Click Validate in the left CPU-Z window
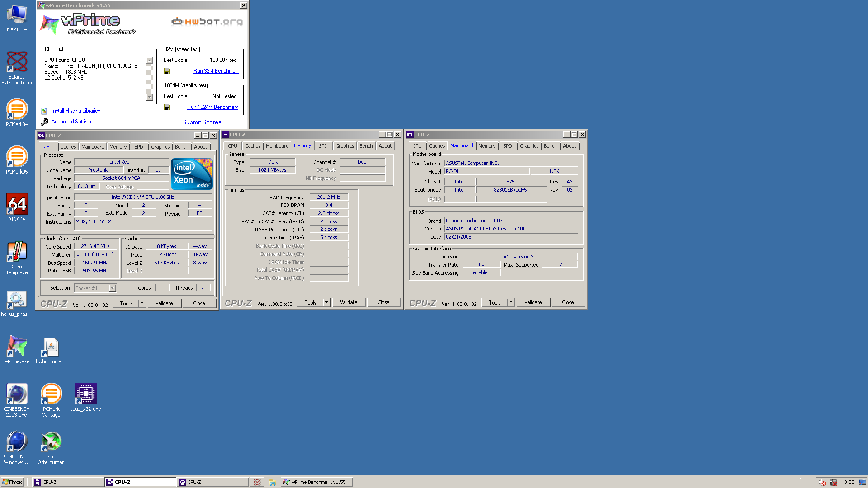 (x=164, y=303)
